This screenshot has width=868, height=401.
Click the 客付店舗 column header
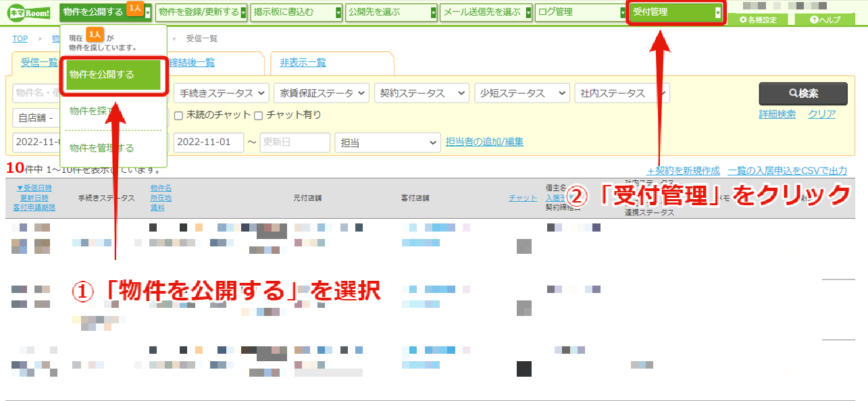(x=415, y=198)
